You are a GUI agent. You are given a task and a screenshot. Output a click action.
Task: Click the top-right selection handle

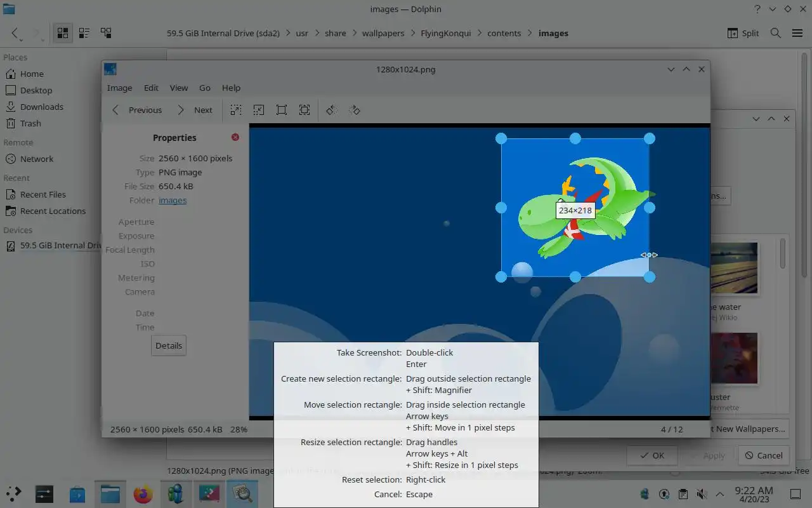650,138
